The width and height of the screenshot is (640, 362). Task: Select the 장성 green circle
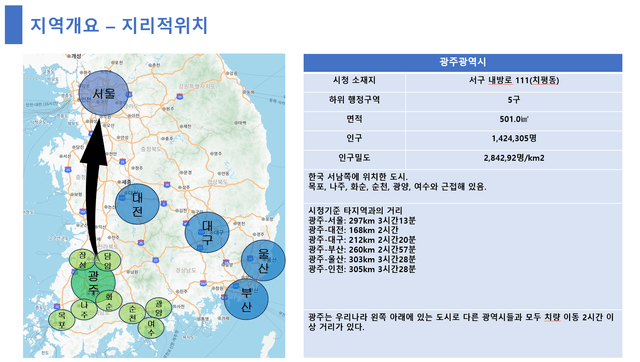[82, 260]
